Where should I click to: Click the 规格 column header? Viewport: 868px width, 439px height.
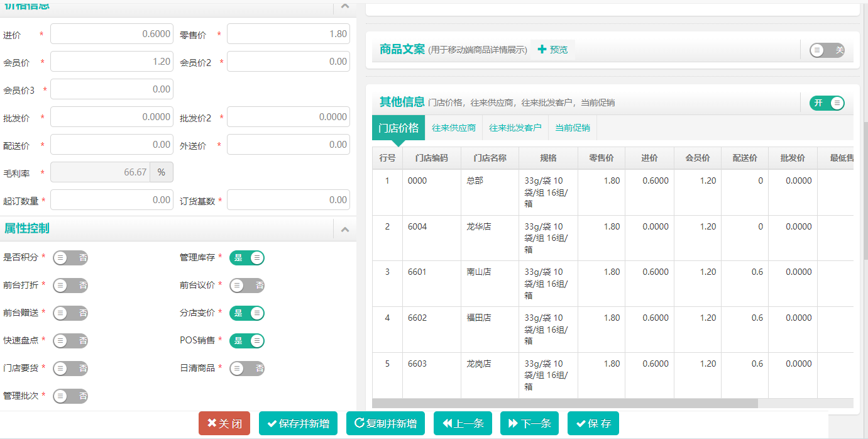[x=548, y=158]
